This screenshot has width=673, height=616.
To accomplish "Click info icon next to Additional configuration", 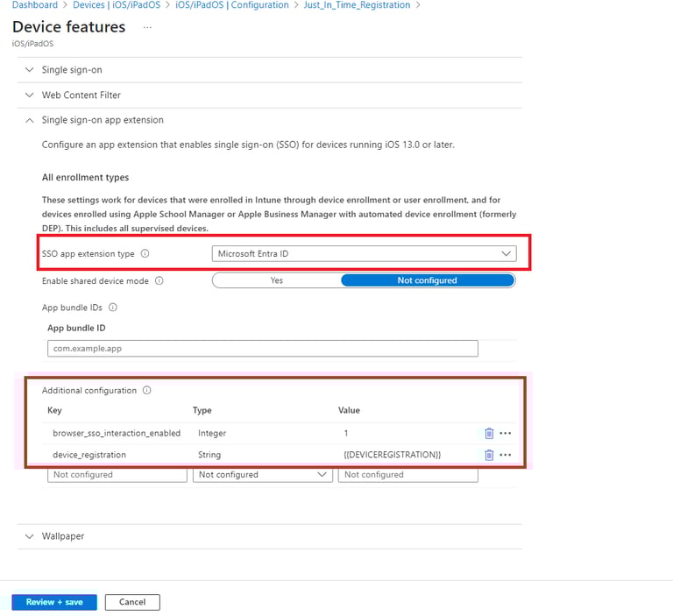I will point(147,390).
